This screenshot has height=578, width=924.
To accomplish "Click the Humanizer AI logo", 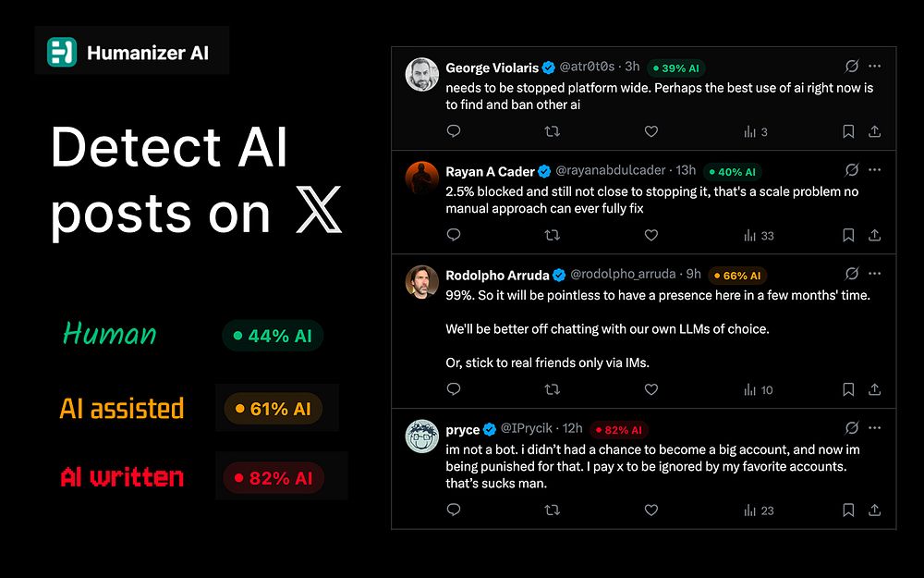I will [x=62, y=52].
